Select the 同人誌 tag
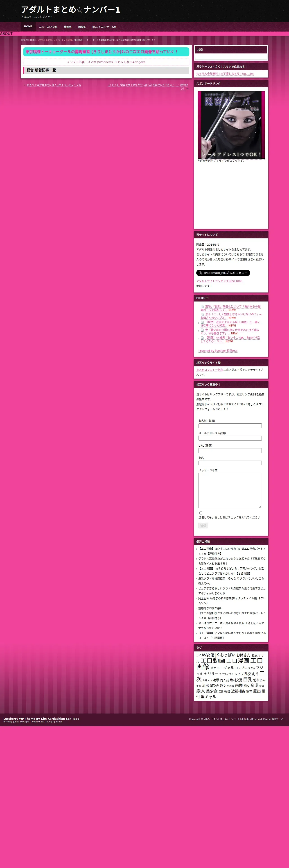289x868 pixels. pyautogui.click(x=224, y=680)
